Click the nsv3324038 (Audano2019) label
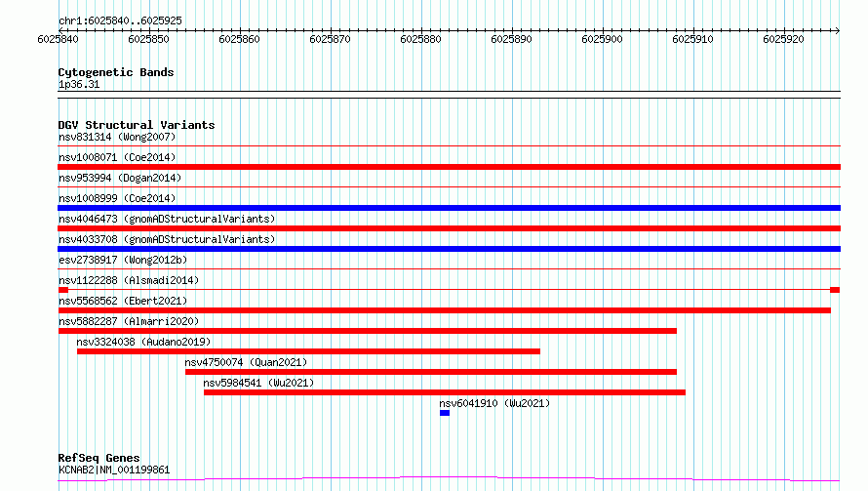 (143, 342)
